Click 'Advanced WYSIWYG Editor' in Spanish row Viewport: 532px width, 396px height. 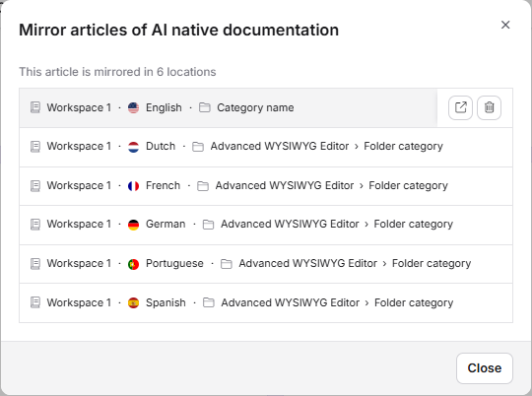pos(290,302)
